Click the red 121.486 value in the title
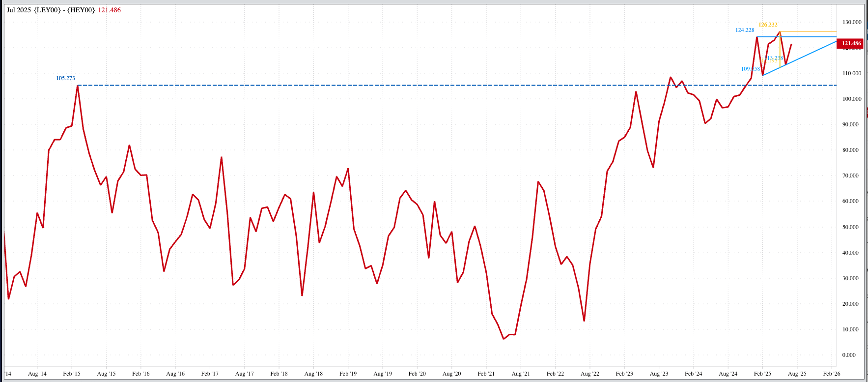The height and width of the screenshot is (382, 868). 109,10
